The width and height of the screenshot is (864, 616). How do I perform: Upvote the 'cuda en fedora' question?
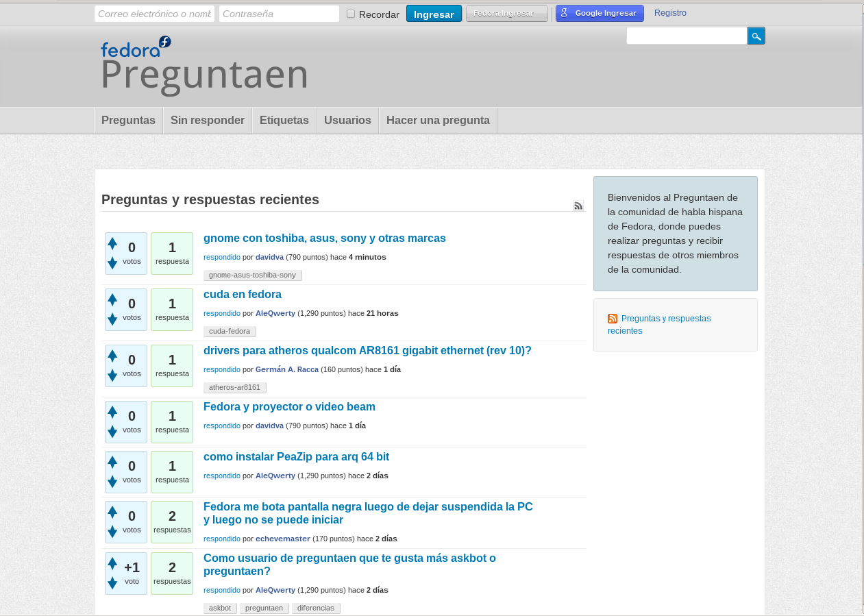(x=112, y=299)
